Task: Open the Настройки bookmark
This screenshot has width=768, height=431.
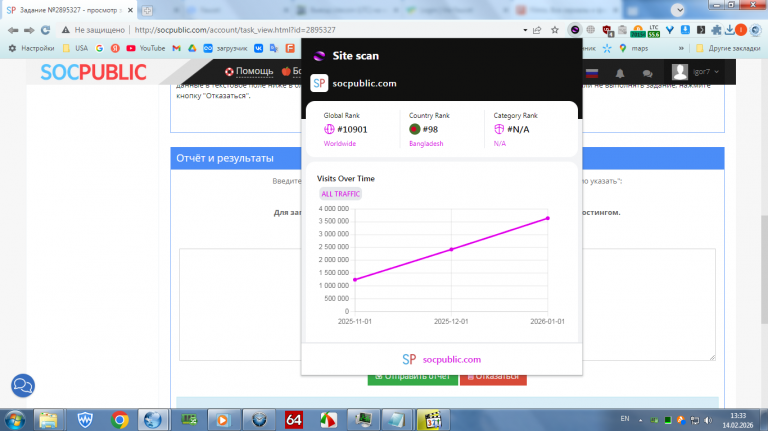Action: coord(31,48)
